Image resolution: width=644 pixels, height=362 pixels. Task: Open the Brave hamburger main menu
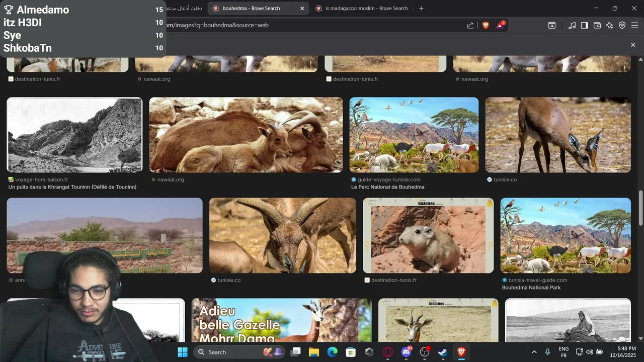click(634, 25)
